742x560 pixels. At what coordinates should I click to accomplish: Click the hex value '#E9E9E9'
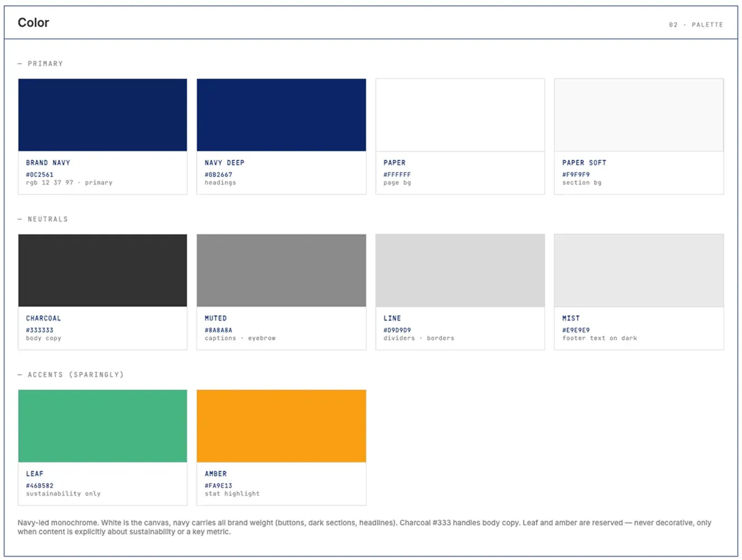tap(576, 330)
